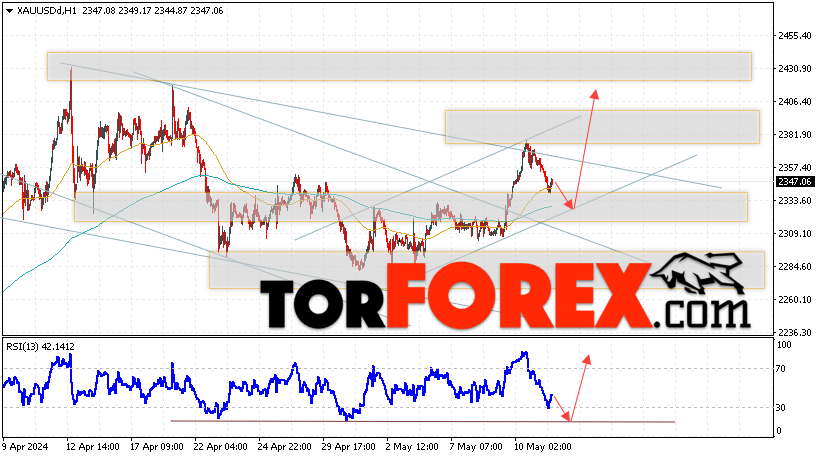819x458 pixels.
Task: Select the 2333.60 price axis label
Action: click(794, 201)
